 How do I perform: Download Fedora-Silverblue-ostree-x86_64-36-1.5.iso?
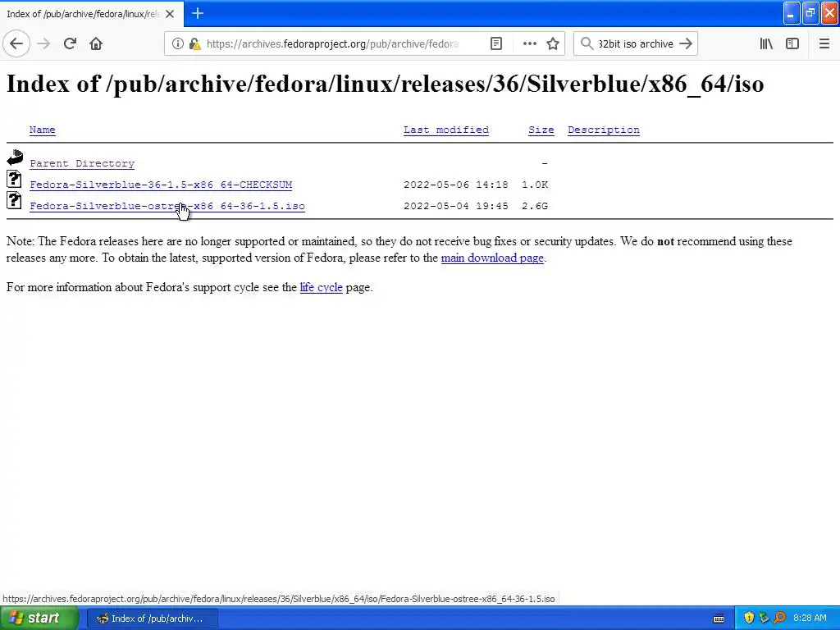pos(167,206)
